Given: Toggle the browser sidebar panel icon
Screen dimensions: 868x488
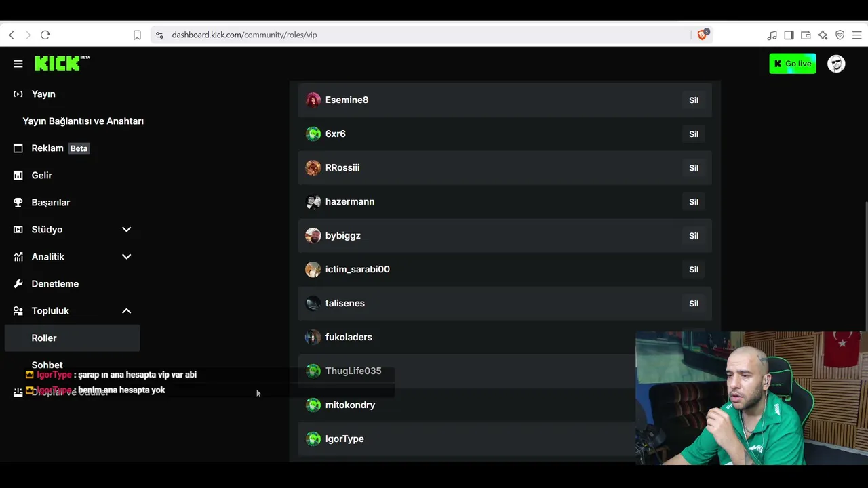Looking at the screenshot, I should pos(789,35).
